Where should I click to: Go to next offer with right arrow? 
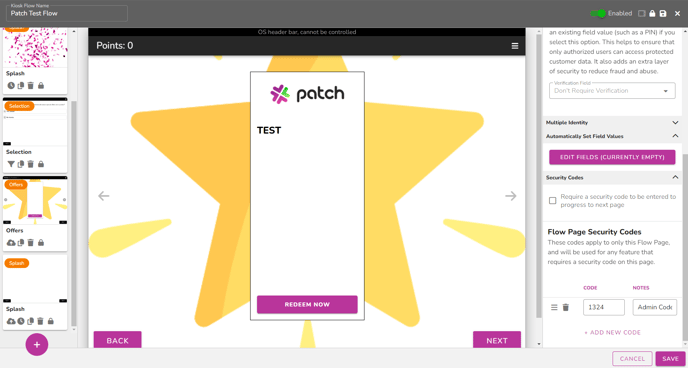tap(511, 196)
